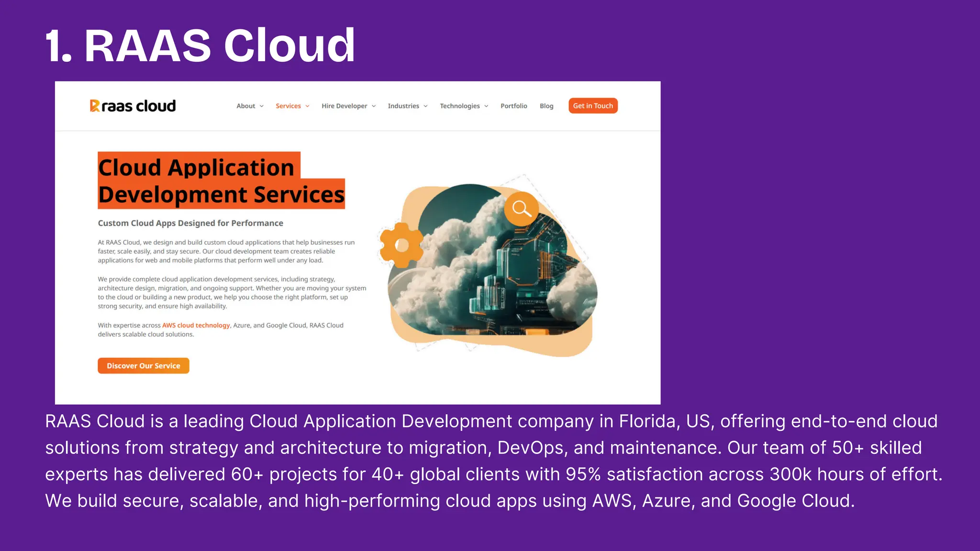Expand the Services menu chevron
Screen dimensions: 980x551
pyautogui.click(x=307, y=106)
